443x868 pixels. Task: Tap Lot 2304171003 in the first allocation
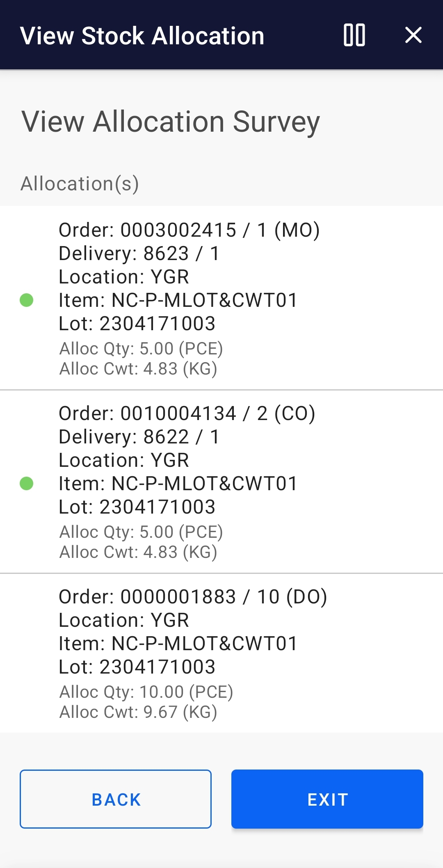(137, 324)
